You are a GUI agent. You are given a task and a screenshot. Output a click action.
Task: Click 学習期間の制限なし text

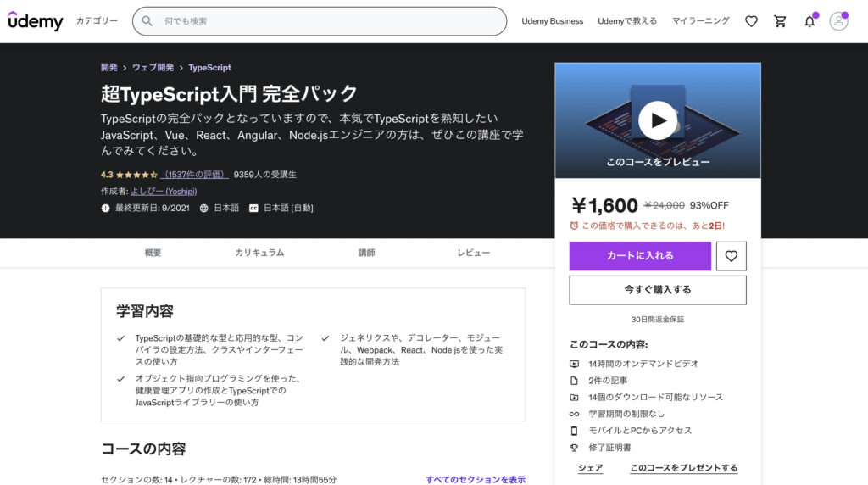click(x=626, y=414)
